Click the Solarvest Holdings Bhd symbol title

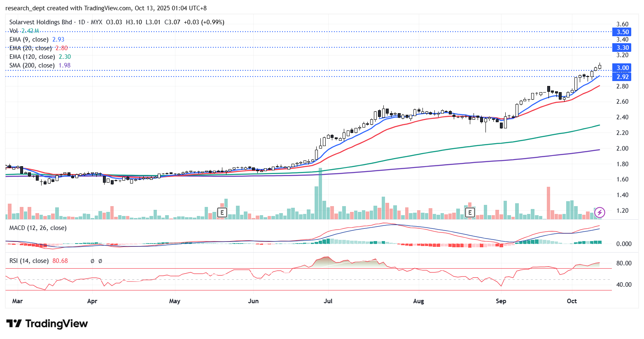pyautogui.click(x=41, y=22)
